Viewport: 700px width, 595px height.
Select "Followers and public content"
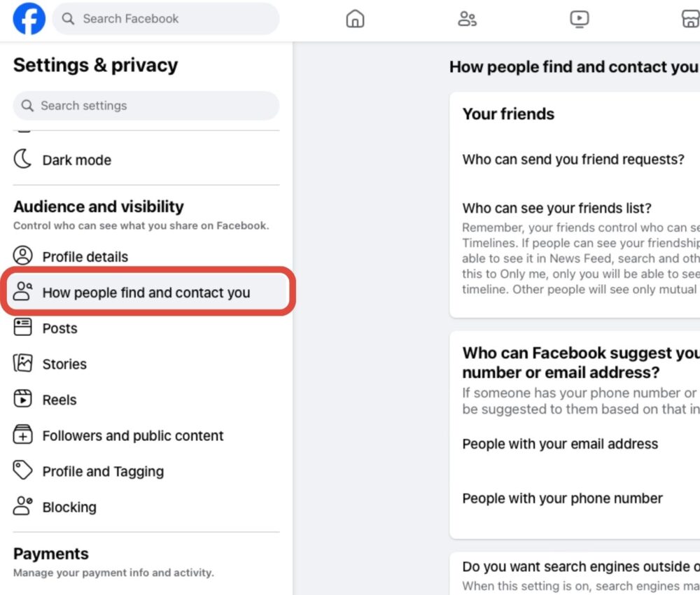click(x=133, y=435)
